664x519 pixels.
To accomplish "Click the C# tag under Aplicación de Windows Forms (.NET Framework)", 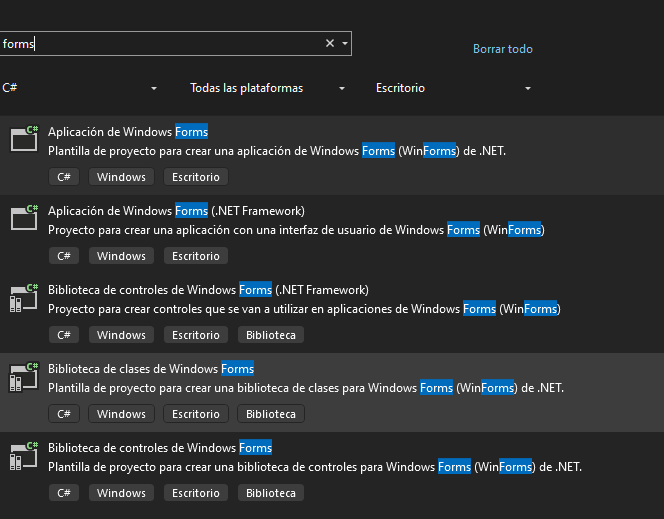I will pyautogui.click(x=64, y=256).
